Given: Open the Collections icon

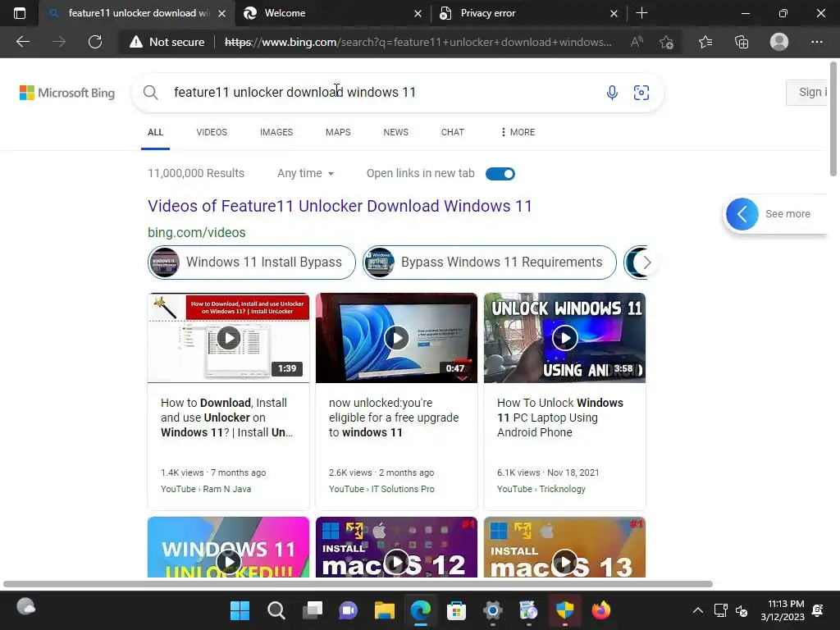Looking at the screenshot, I should point(742,42).
